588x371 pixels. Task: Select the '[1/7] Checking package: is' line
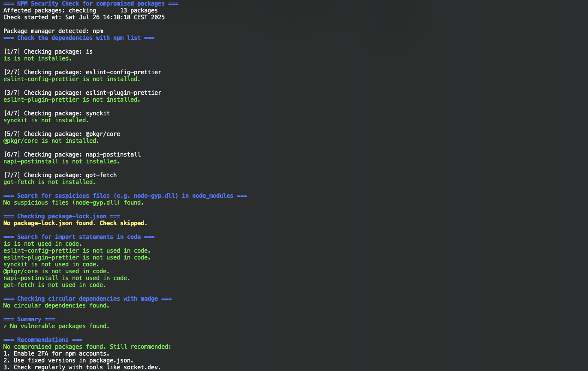tap(48, 51)
